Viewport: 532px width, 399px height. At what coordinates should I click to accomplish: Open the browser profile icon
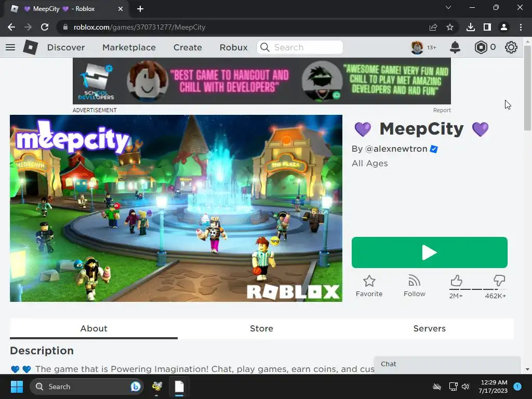point(504,27)
